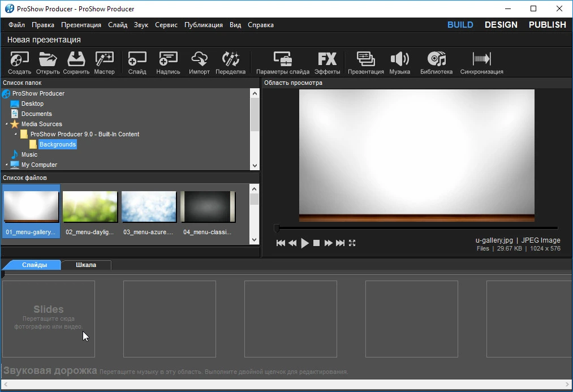Switch to BUILD workspace
Image resolution: width=573 pixels, height=392 pixels.
[460, 25]
